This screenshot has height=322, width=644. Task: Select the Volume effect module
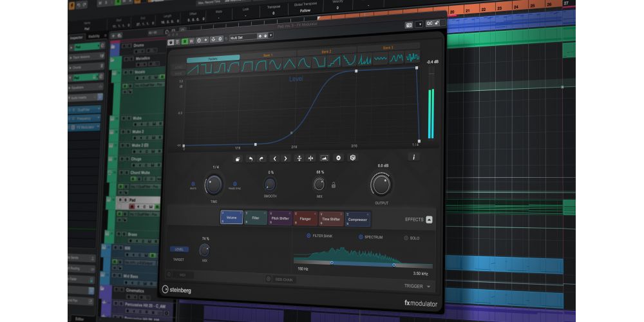click(232, 217)
